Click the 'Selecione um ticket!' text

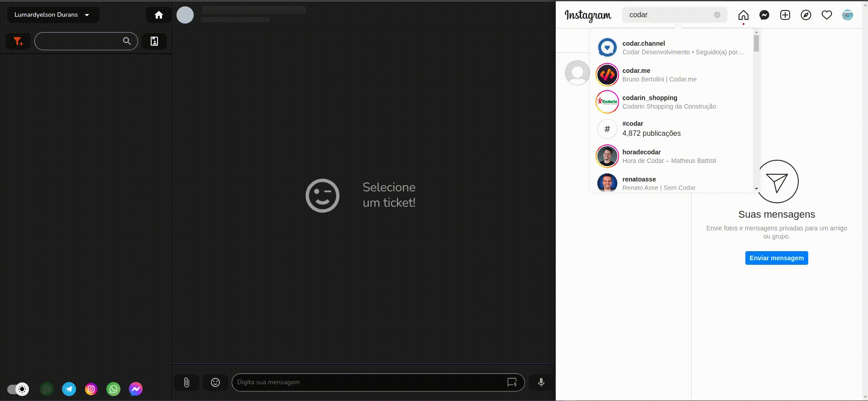pyautogui.click(x=389, y=195)
